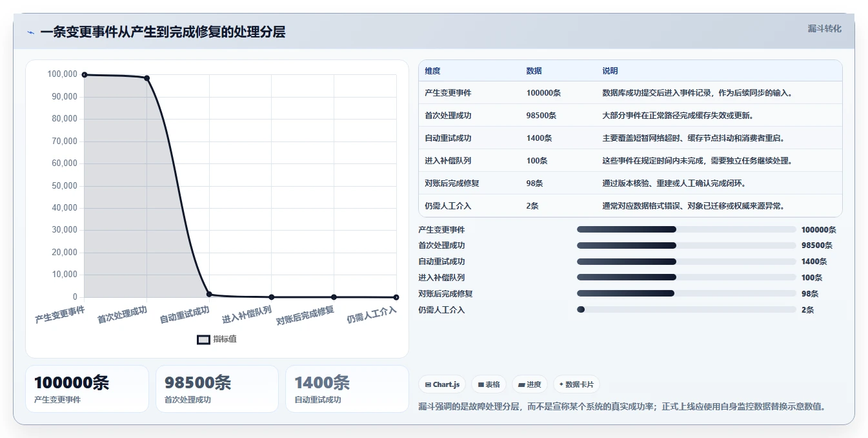Click table row name 产生变更事件
The height and width of the screenshot is (438, 868).
click(448, 93)
